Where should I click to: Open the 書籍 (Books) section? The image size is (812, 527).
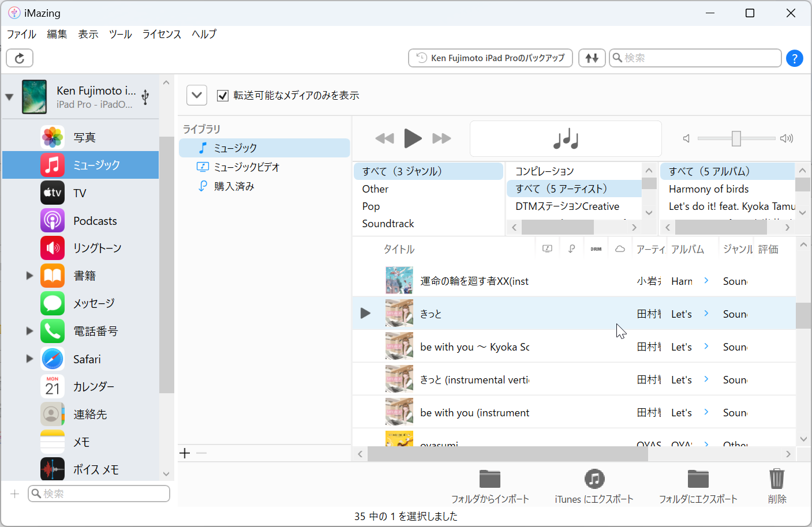point(81,276)
